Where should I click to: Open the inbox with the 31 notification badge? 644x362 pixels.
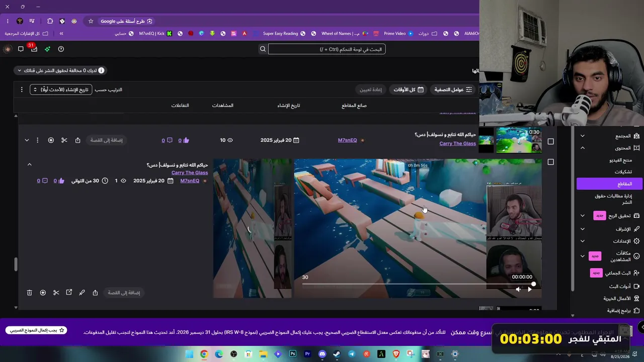34,48
